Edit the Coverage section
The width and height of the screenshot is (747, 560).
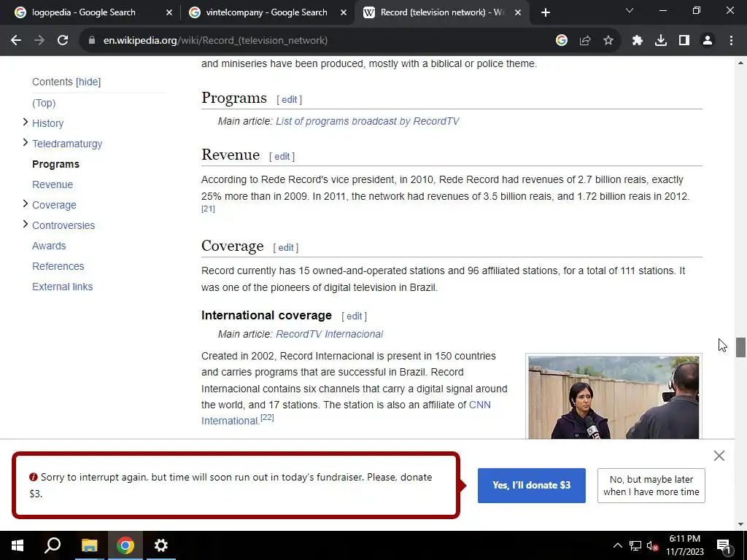click(x=285, y=248)
